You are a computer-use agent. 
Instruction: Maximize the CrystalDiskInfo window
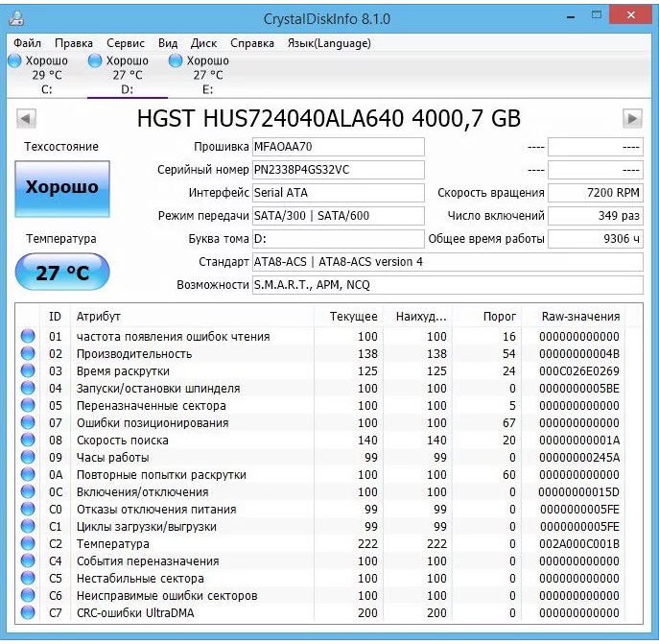(x=597, y=15)
